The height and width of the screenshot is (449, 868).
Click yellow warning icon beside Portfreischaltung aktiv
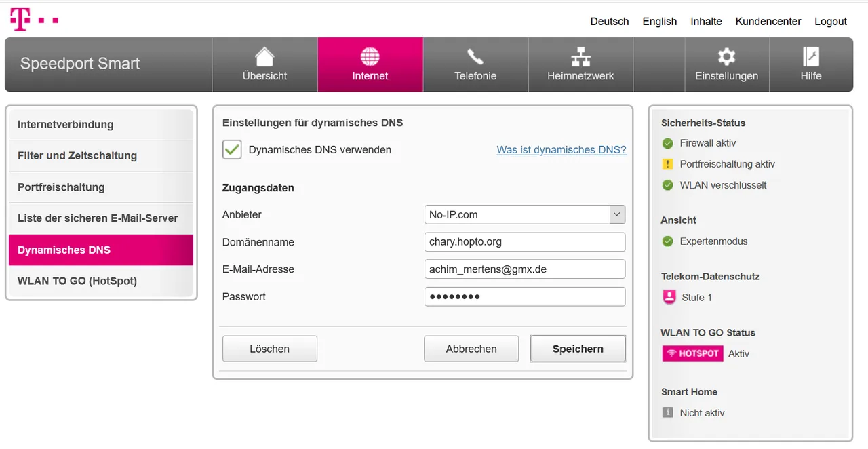[x=667, y=164]
